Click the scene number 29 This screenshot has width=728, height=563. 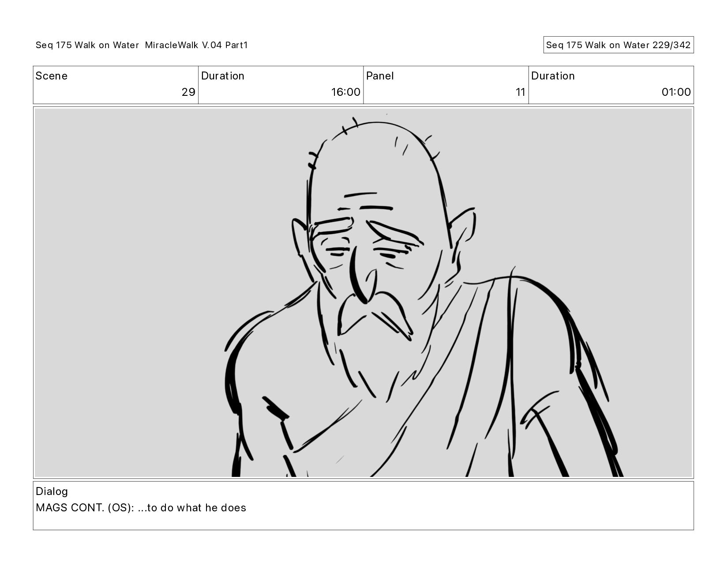(x=188, y=92)
